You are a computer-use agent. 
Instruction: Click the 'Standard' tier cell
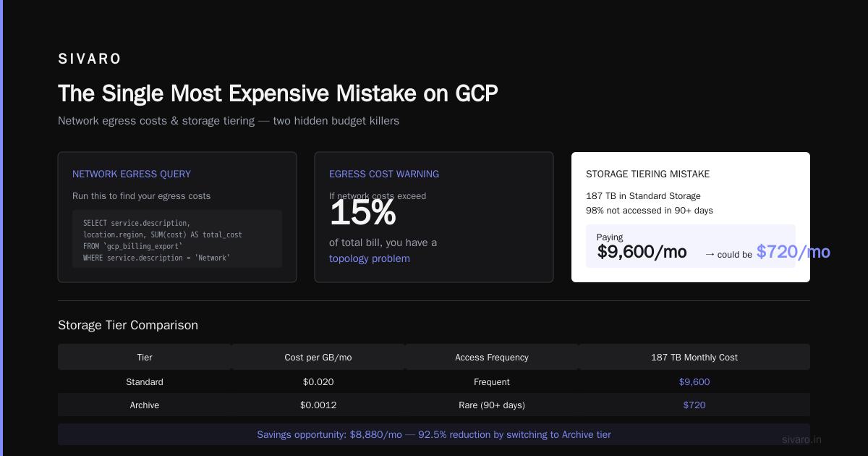(x=145, y=381)
